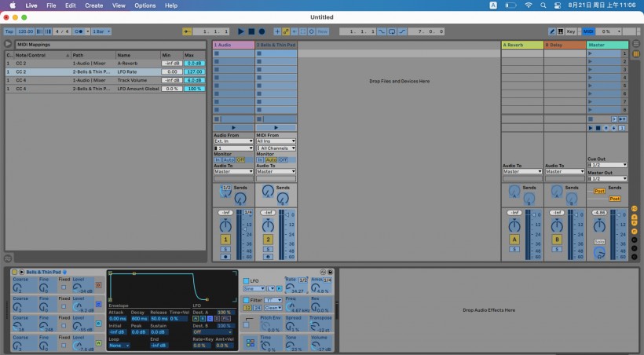The height and width of the screenshot is (355, 644).
Task: Click track 1 Activator button
Action: 225,239
